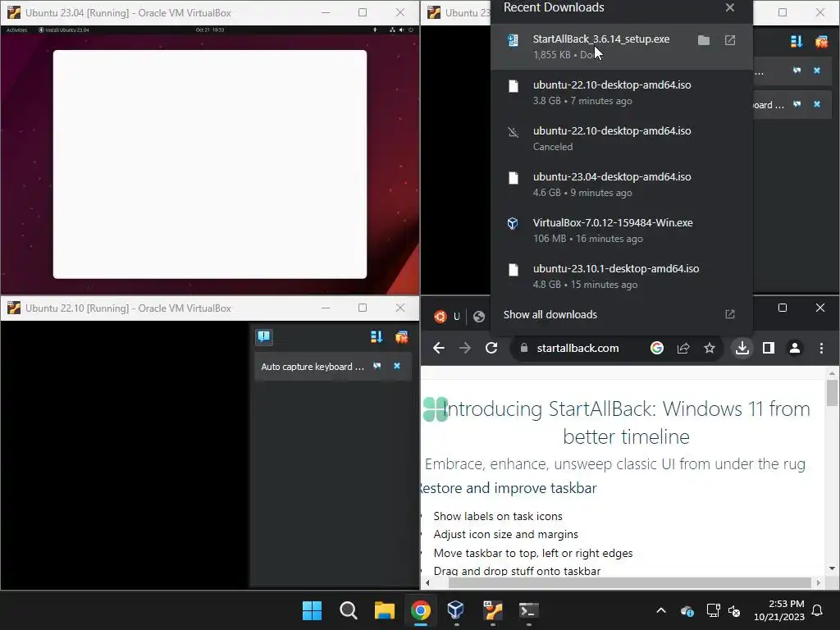
Task: Click the Ubuntu 23.04 VM clock
Action: (210, 30)
